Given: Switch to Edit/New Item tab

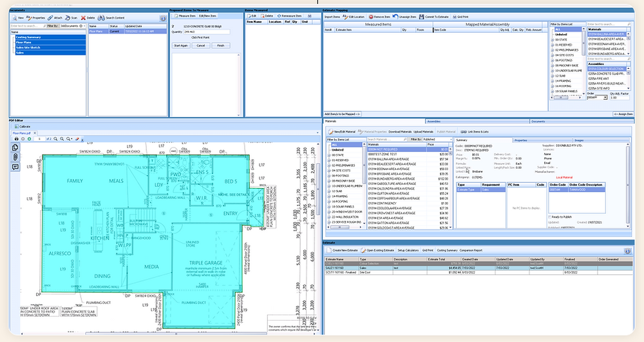Looking at the screenshot, I should (x=207, y=16).
